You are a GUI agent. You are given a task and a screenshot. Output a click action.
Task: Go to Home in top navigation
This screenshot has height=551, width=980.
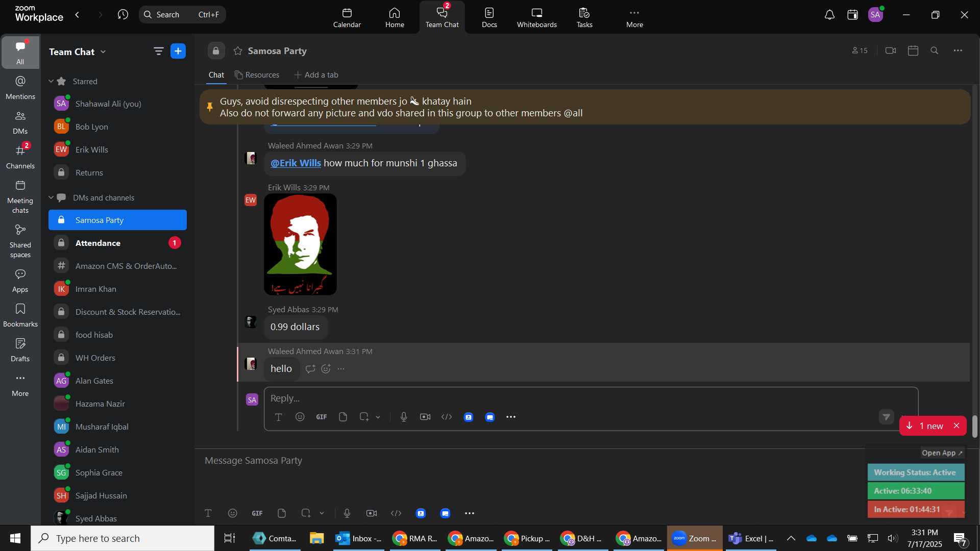[395, 18]
